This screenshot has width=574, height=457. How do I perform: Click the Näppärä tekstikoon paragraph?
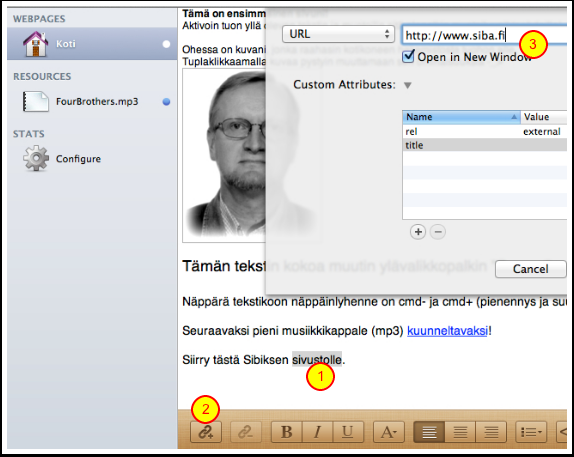(x=374, y=302)
